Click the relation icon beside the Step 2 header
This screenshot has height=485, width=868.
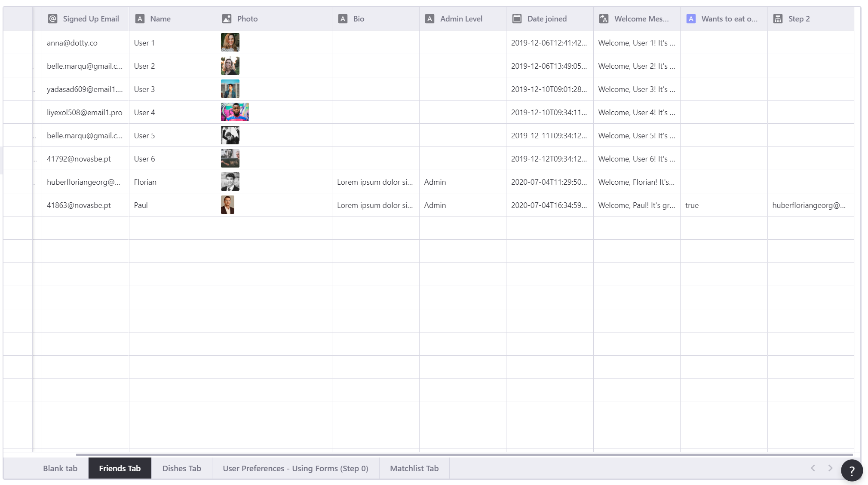[778, 19]
